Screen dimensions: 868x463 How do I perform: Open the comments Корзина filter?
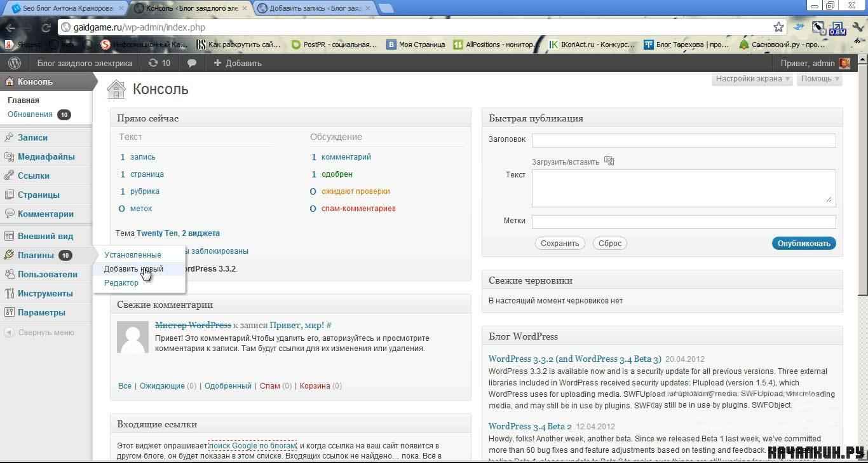point(315,386)
